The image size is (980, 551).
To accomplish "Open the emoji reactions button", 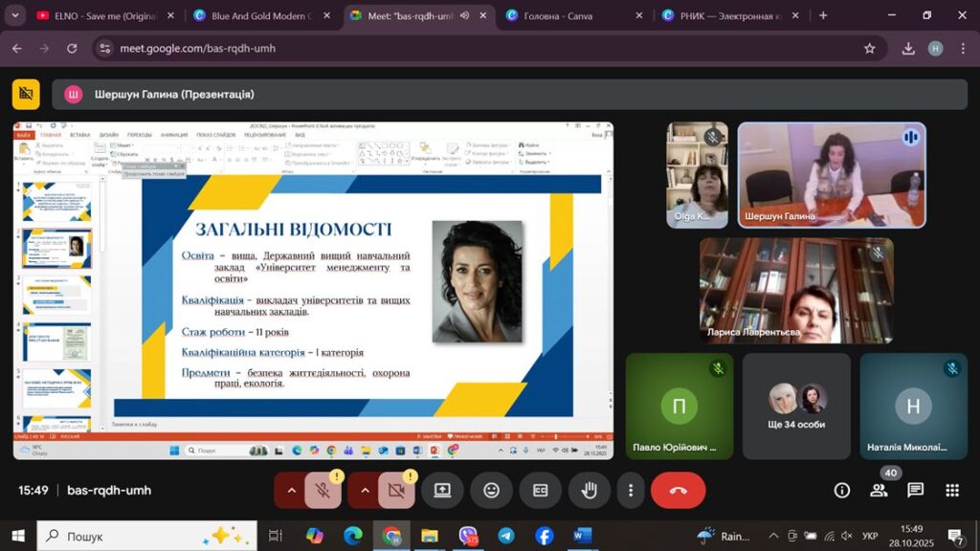I will [x=491, y=491].
